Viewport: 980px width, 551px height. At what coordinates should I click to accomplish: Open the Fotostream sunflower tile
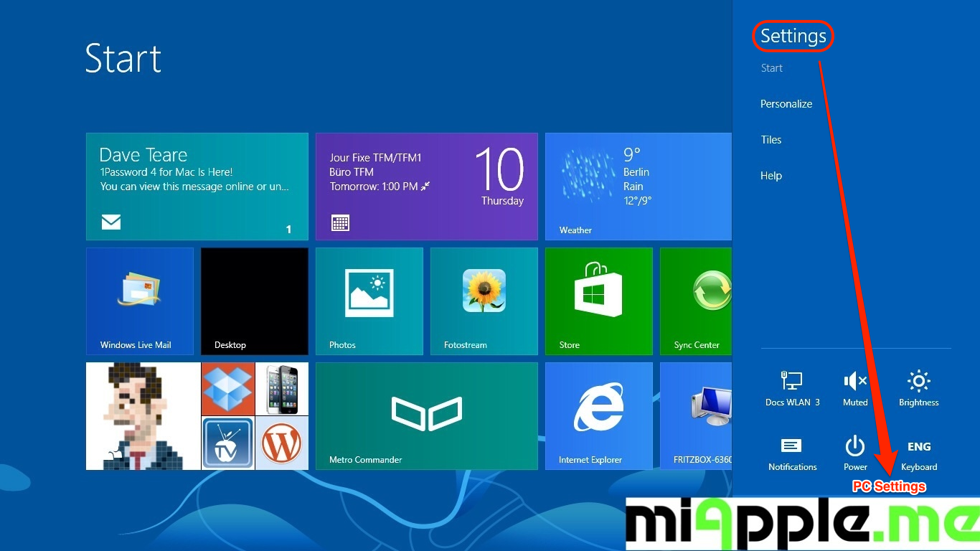click(x=484, y=301)
